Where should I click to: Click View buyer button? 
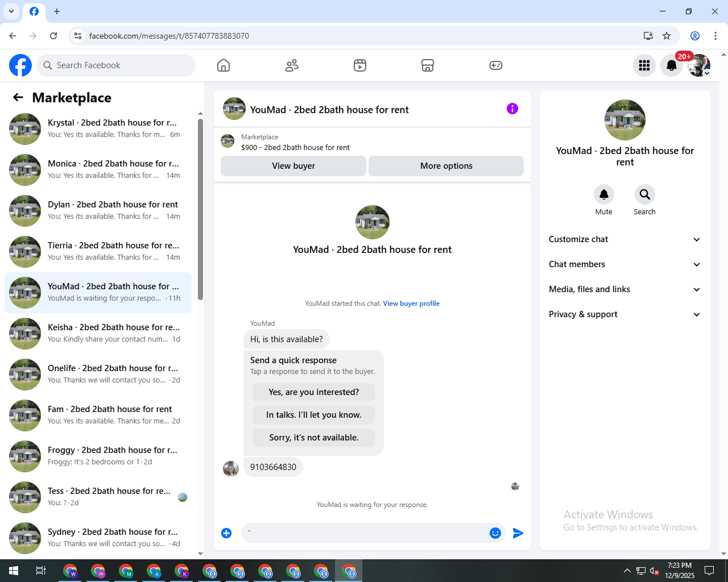click(x=293, y=166)
